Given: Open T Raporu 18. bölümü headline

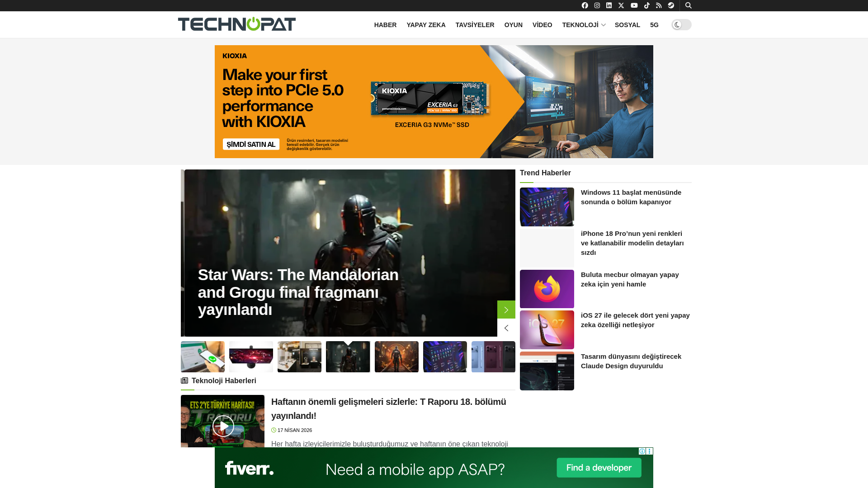Looking at the screenshot, I should click(x=389, y=408).
